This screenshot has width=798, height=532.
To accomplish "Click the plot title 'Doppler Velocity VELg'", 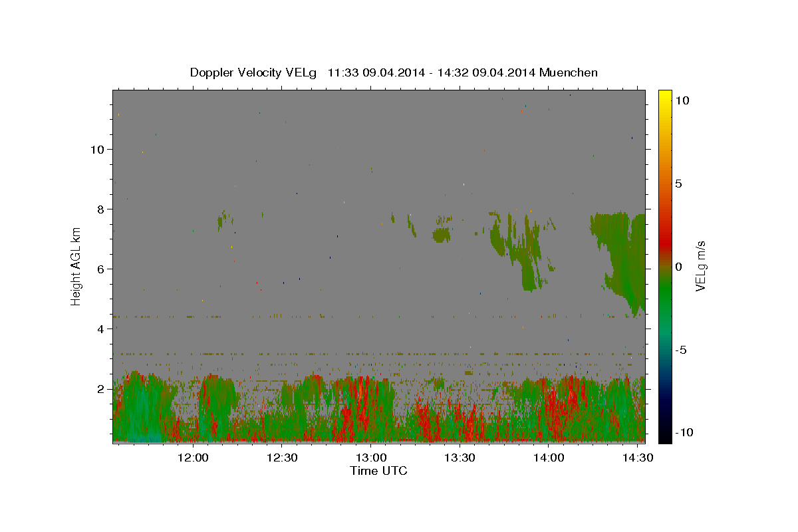I will tap(253, 72).
